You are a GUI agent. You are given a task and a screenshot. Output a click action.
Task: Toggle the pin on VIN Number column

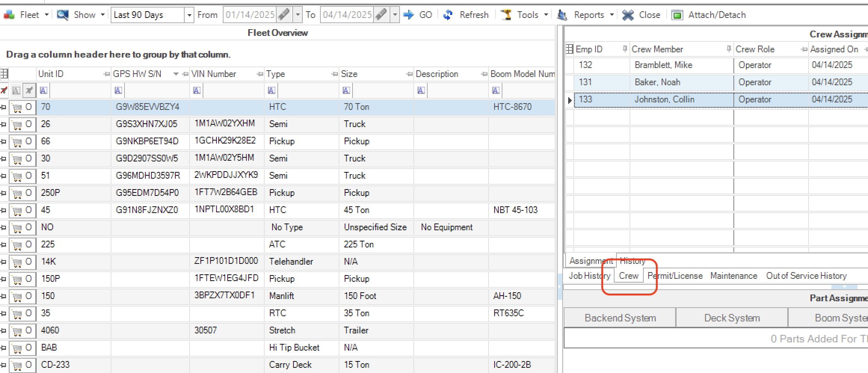point(260,74)
